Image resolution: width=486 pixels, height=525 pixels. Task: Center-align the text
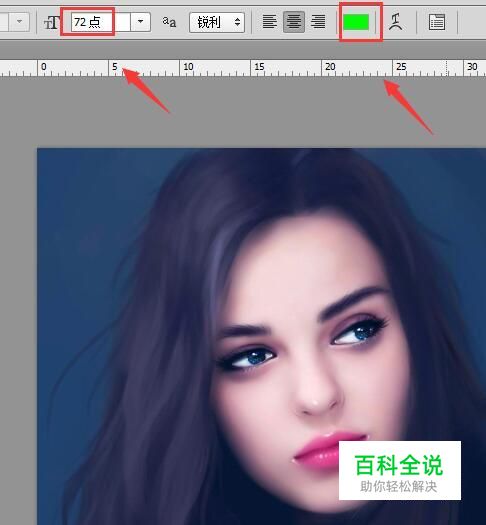click(294, 22)
